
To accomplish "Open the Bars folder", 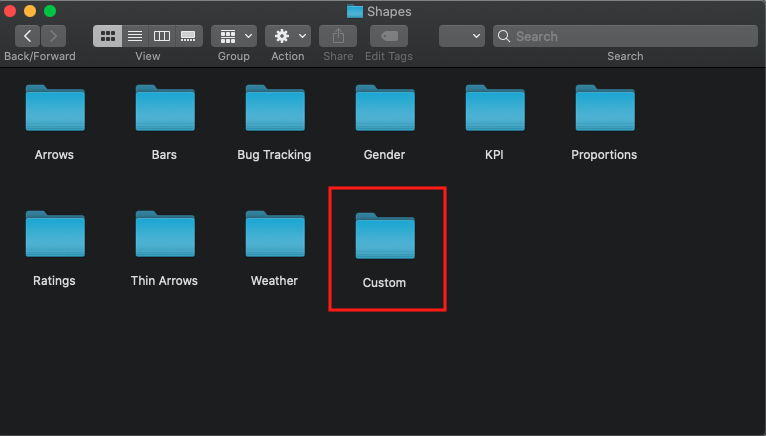I will coord(164,110).
